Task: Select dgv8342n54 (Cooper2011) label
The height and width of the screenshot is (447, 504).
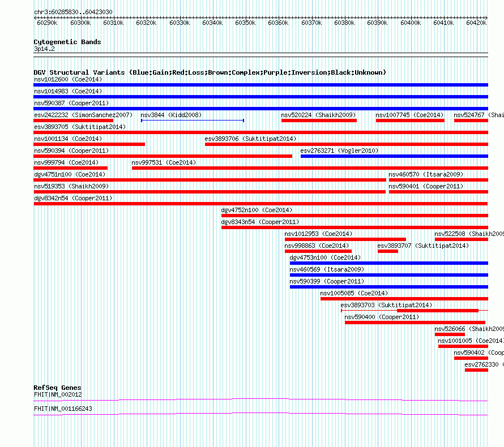Action: click(x=73, y=198)
